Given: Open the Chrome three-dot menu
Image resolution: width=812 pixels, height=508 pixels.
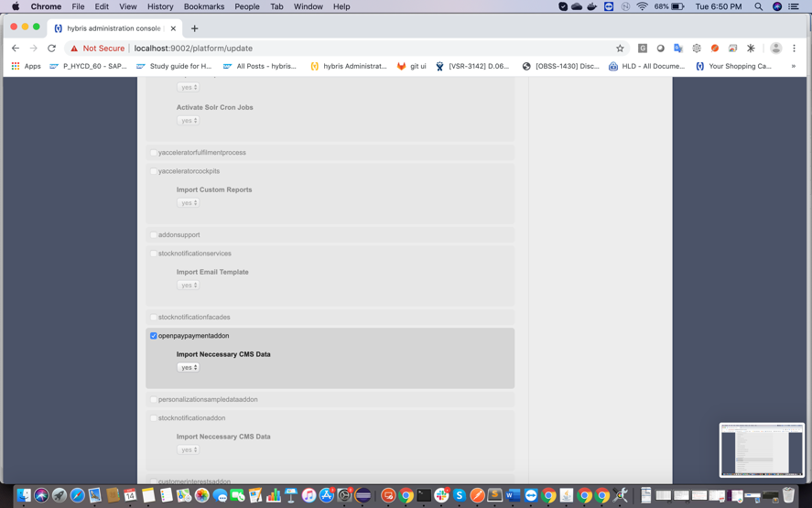Looking at the screenshot, I should (794, 49).
